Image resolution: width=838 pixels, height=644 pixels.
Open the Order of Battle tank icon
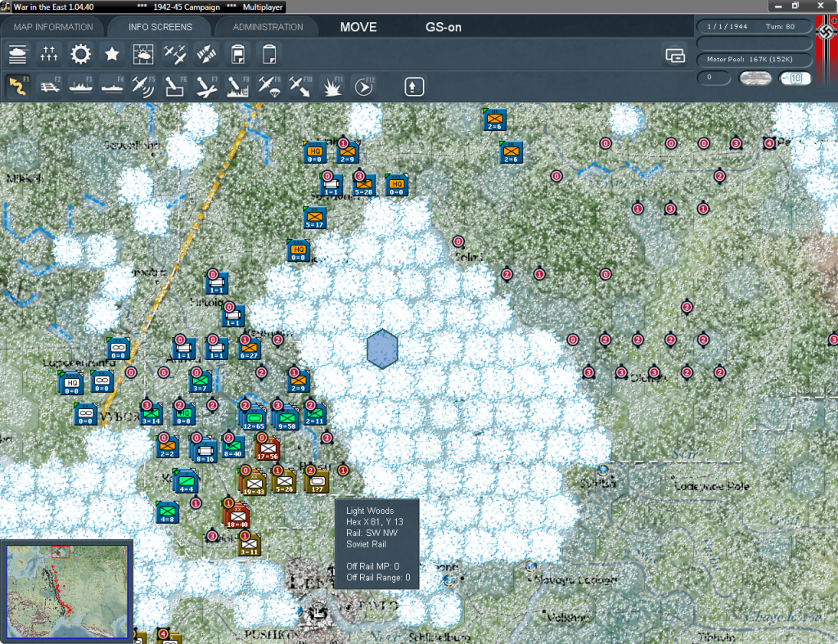click(18, 55)
